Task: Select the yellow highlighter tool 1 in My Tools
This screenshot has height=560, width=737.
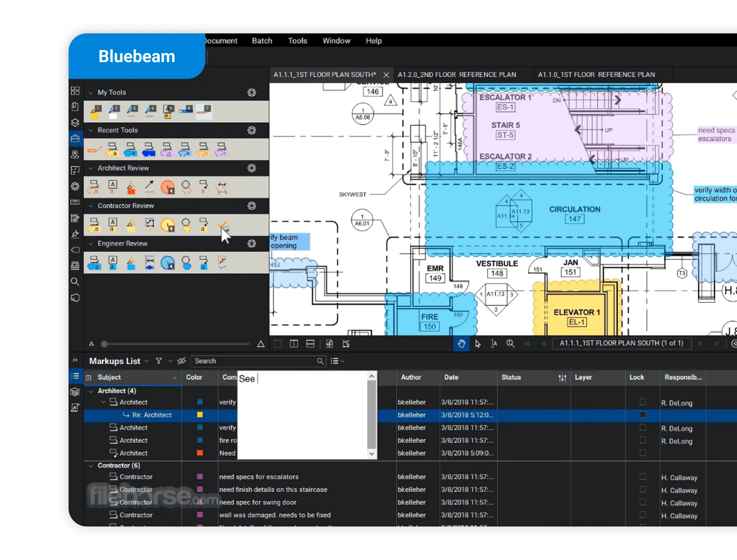Action: pos(96,111)
